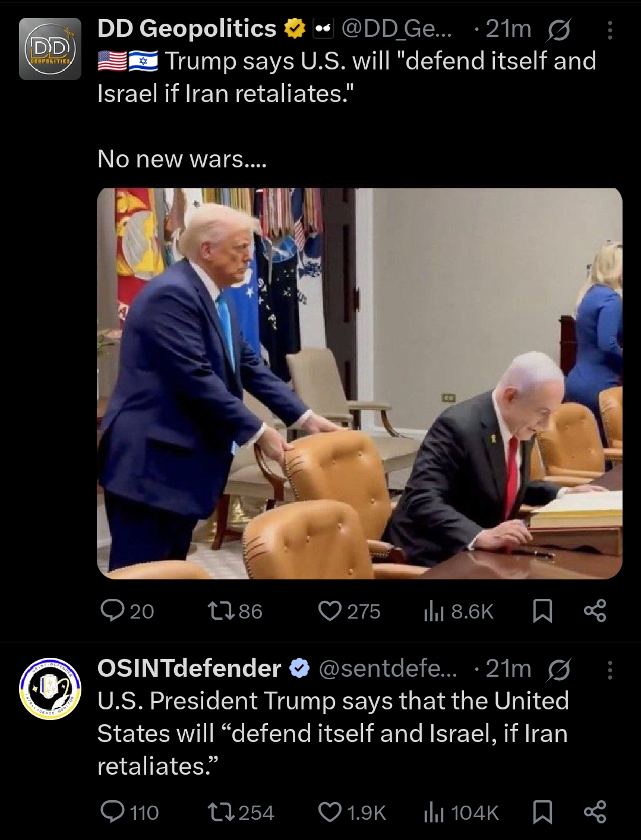Viewport: 641px width, 840px height.
Task: Open more options for OSINTdefender post
Action: click(x=610, y=670)
